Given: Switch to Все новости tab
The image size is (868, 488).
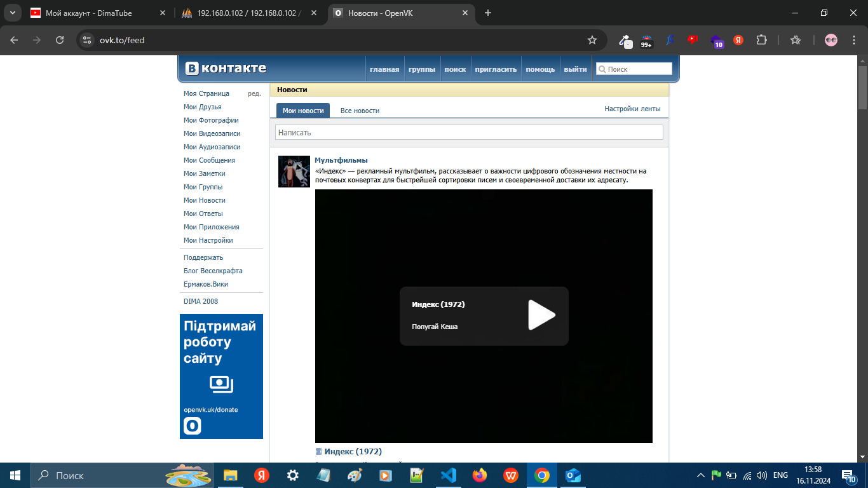Looking at the screenshot, I should tap(360, 111).
